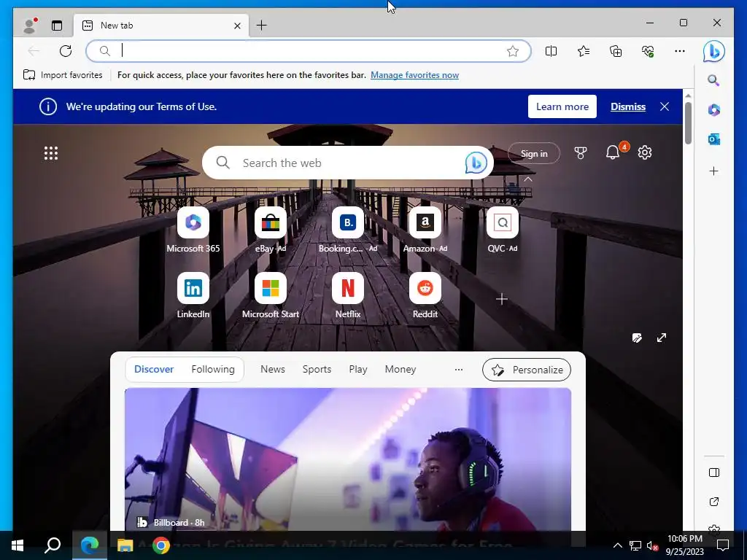Screen dimensions: 747x560
Task: Open taskbar search
Action: click(53, 545)
